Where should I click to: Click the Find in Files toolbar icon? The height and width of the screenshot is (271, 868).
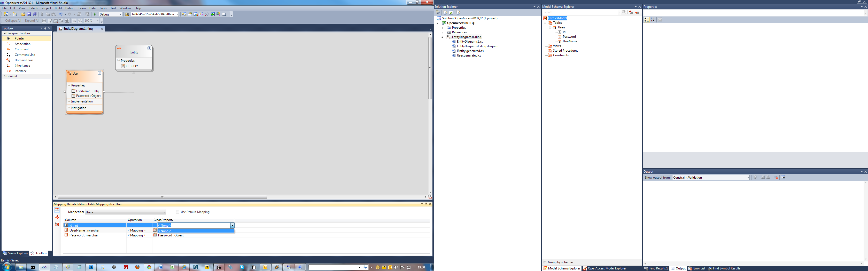(127, 14)
